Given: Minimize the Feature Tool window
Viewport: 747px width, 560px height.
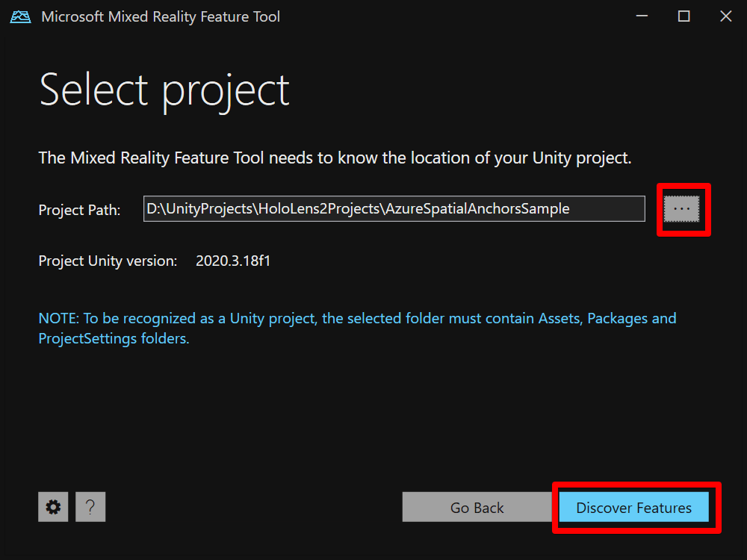Looking at the screenshot, I should (x=642, y=16).
